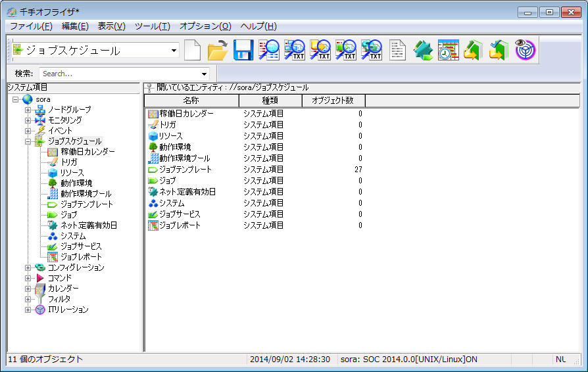Screen dimensions: 588x372
Task: Click the 動作環境 tree icon in the list
Action: point(153,147)
